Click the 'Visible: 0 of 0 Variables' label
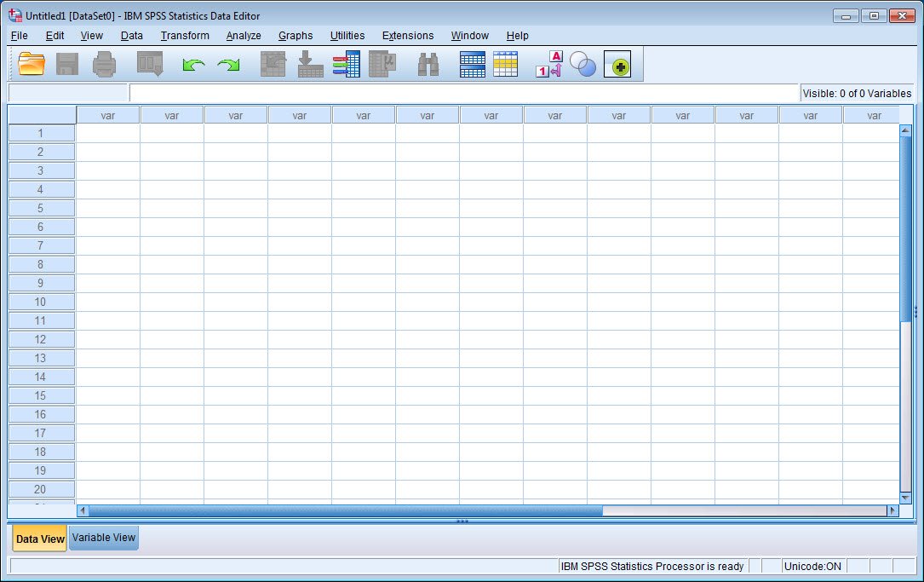 (x=856, y=93)
